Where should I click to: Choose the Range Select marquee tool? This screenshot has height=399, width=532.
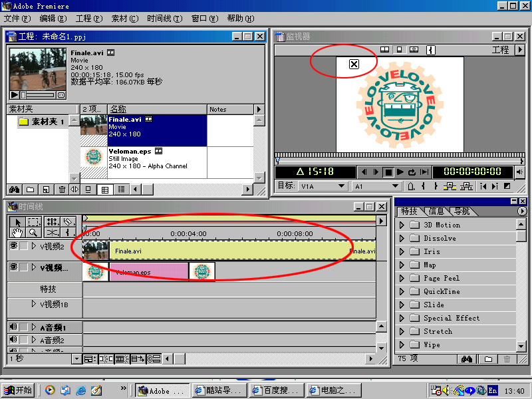(x=34, y=222)
